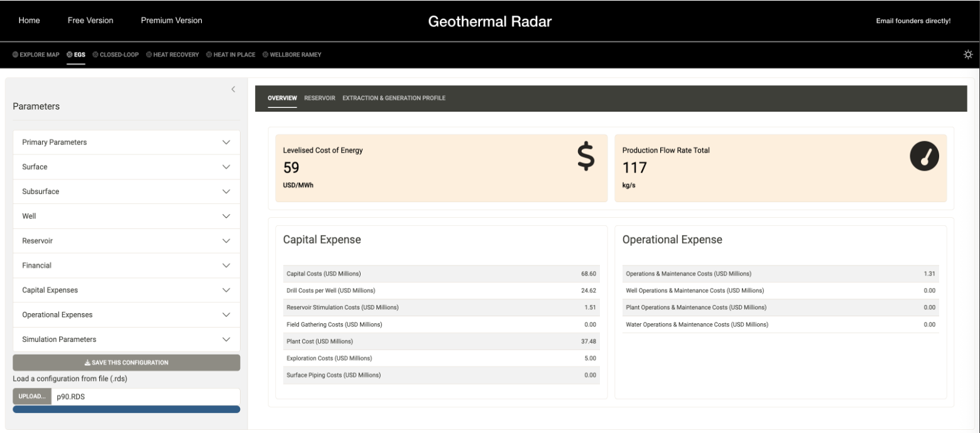Screen dimensions: 980x433
Task: Open the Explore Map section
Action: [x=36, y=55]
